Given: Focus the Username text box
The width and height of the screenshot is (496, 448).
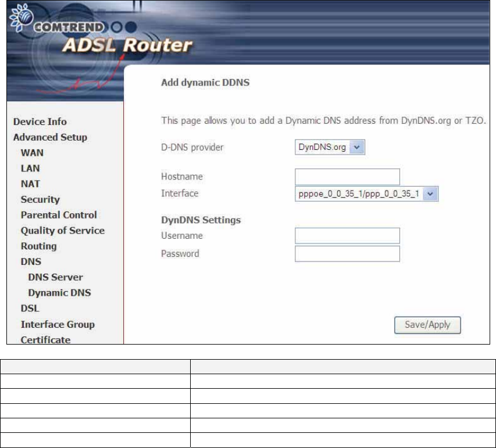Looking at the screenshot, I should [x=347, y=235].
